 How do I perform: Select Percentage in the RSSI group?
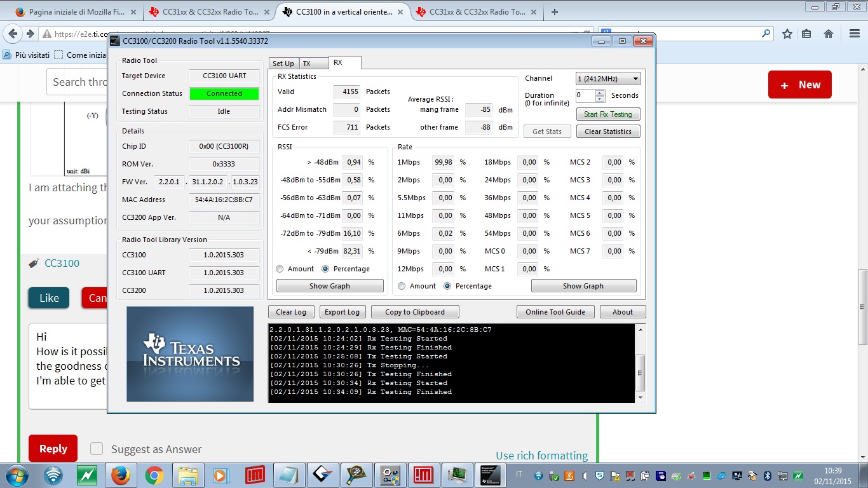coord(325,269)
